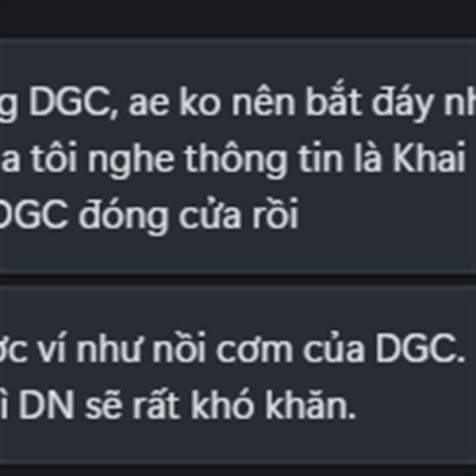The height and width of the screenshot is (476, 476).
Task: Click the word 'tôi' in first comment
Action: pyautogui.click(x=54, y=157)
